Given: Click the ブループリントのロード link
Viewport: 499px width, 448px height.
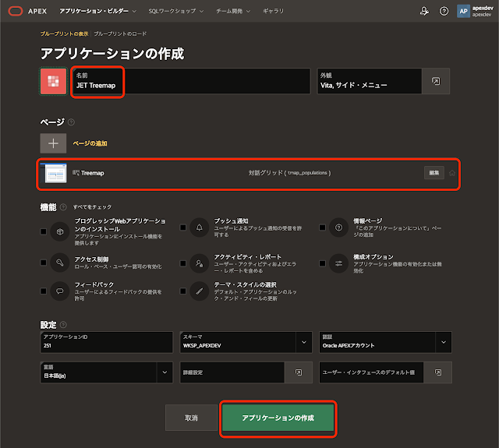Looking at the screenshot, I should coord(120,34).
